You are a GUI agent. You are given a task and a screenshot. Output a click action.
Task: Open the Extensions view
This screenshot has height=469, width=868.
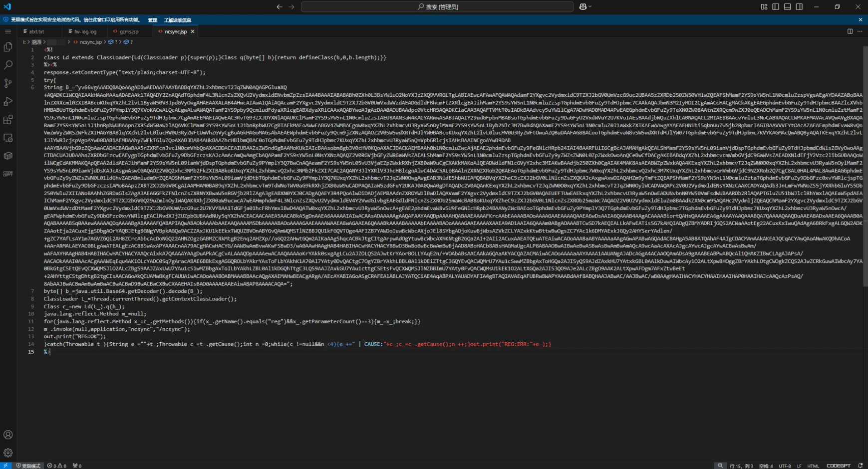(8, 120)
